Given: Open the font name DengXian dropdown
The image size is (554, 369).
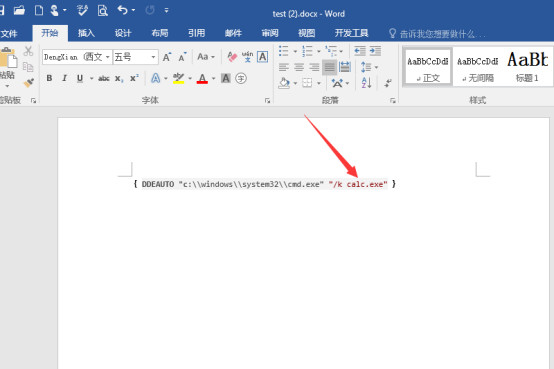Looking at the screenshot, I should tap(108, 57).
